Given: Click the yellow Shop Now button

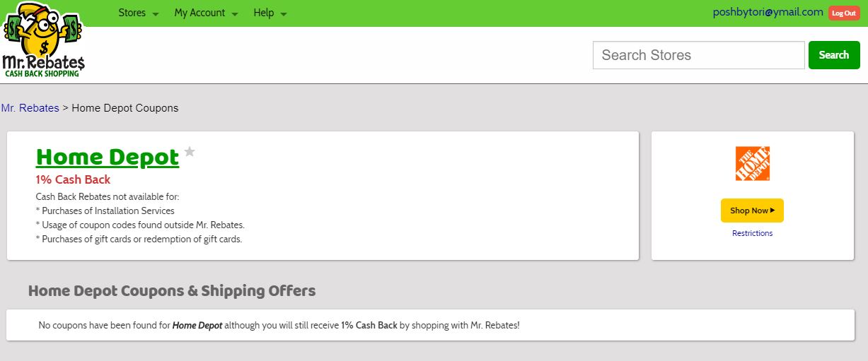Looking at the screenshot, I should pyautogui.click(x=752, y=211).
